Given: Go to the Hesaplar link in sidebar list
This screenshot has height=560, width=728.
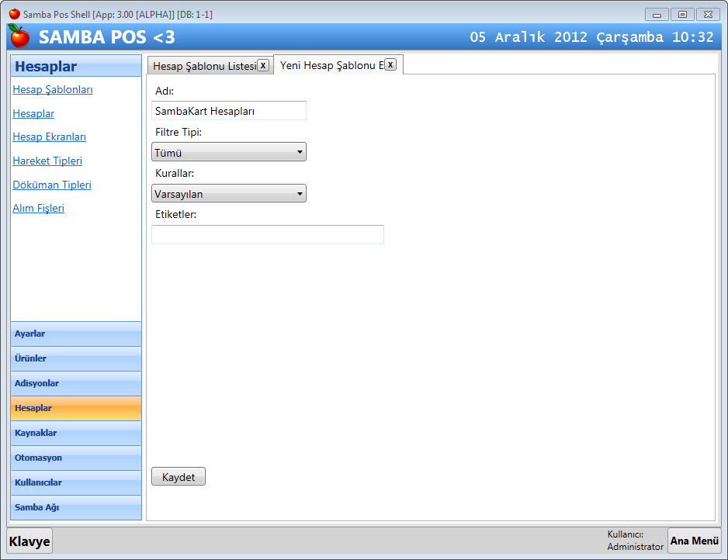Looking at the screenshot, I should click(33, 113).
